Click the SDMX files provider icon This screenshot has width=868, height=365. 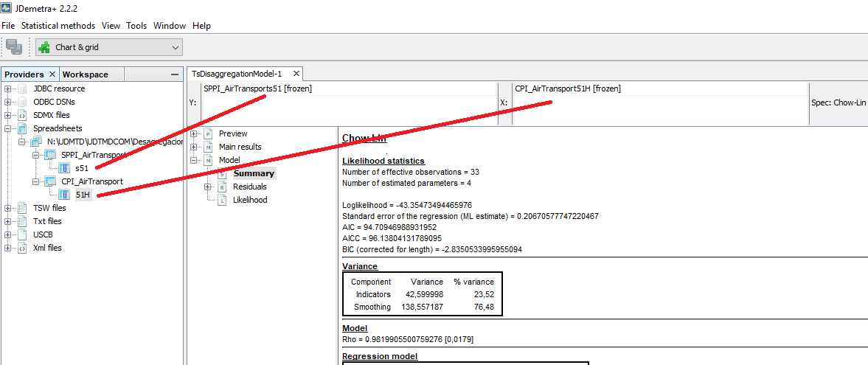click(22, 115)
